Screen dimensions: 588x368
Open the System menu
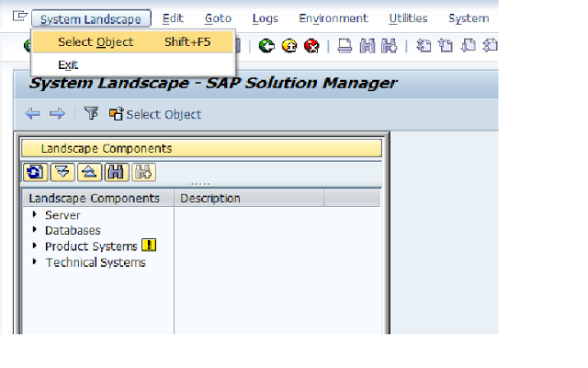click(469, 18)
